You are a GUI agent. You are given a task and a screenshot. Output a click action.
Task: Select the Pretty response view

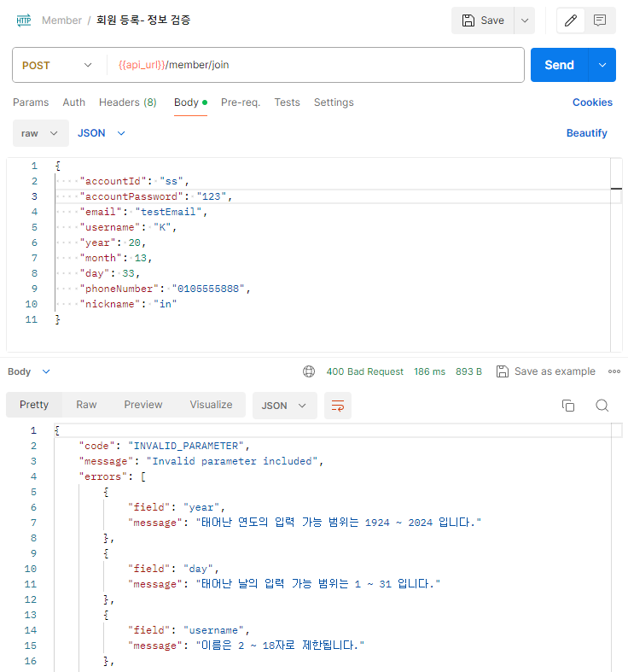point(34,405)
